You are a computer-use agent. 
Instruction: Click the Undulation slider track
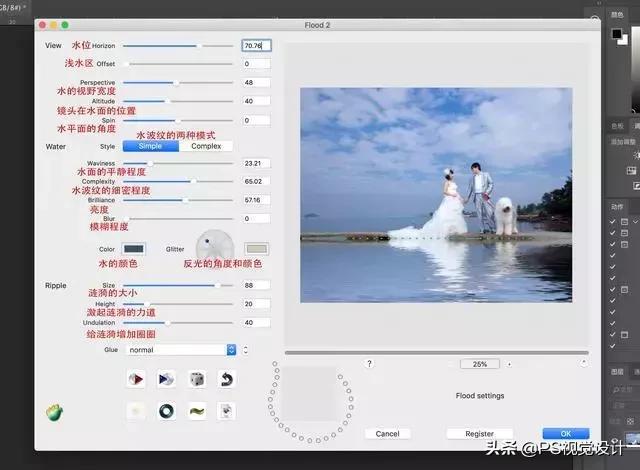[178, 323]
